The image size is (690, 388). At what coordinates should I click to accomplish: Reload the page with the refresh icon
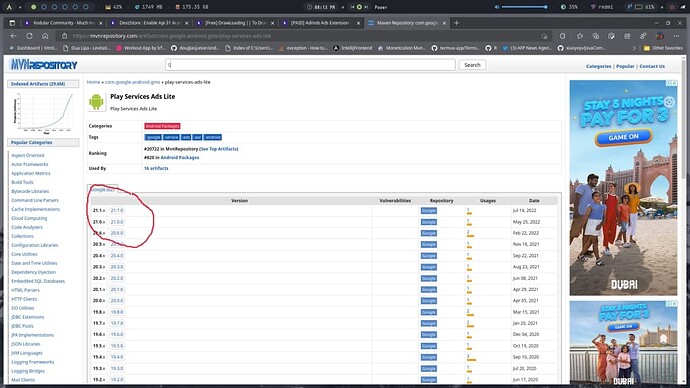[29, 36]
